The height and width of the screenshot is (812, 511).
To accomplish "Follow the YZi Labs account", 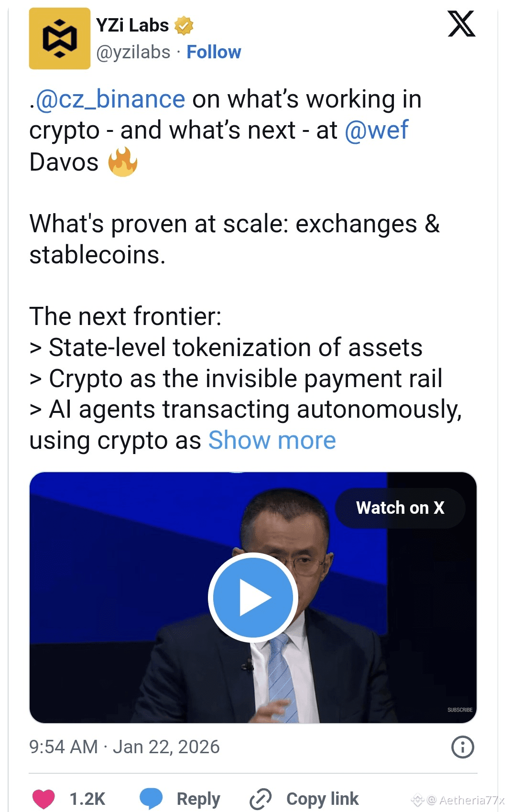I will point(214,52).
